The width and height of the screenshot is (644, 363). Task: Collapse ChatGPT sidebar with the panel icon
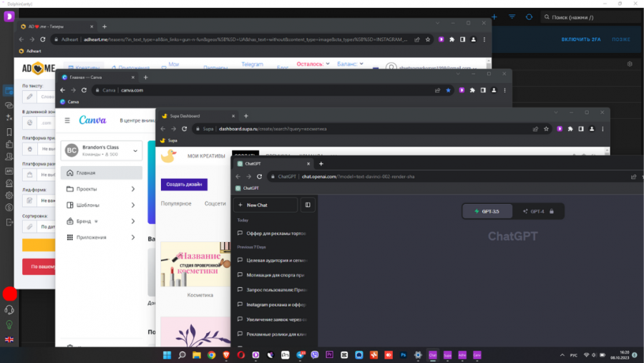click(x=308, y=205)
